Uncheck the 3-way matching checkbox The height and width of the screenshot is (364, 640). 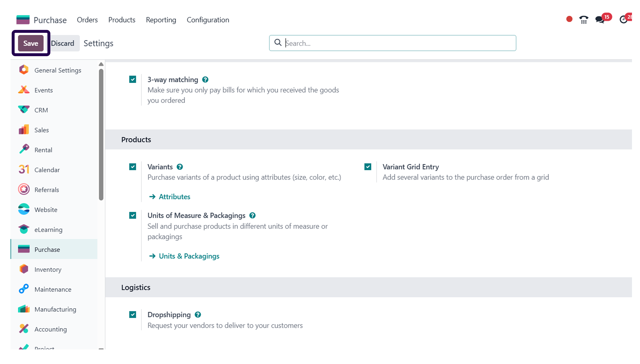(x=133, y=80)
